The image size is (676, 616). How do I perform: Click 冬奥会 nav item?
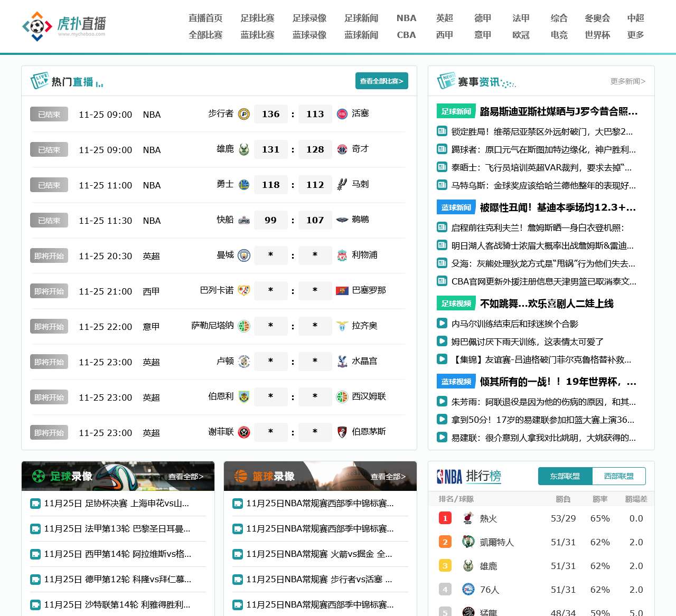(597, 18)
